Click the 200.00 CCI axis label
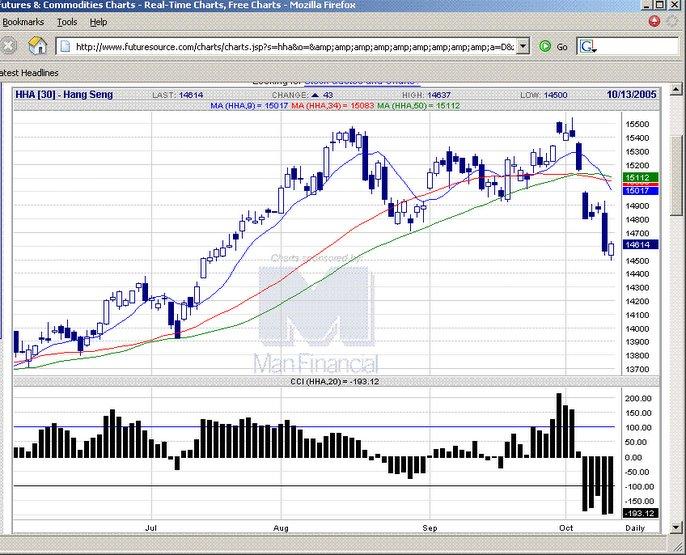 (x=639, y=398)
